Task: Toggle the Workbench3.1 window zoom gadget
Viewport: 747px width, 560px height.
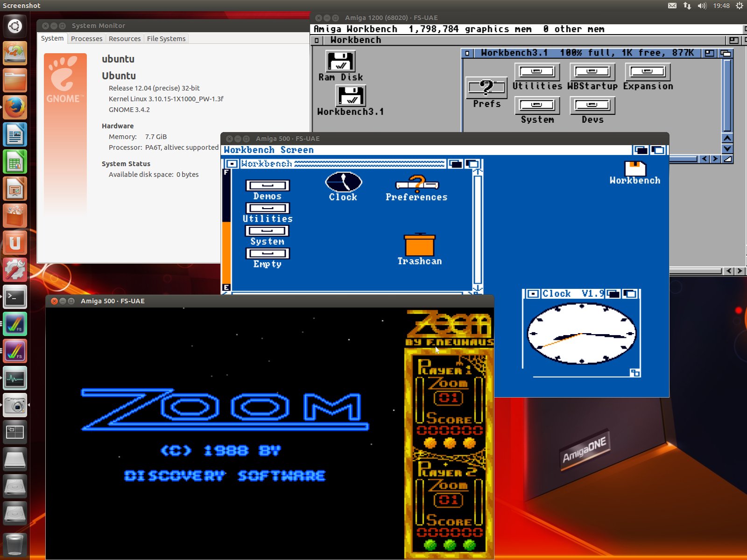Action: coord(710,53)
